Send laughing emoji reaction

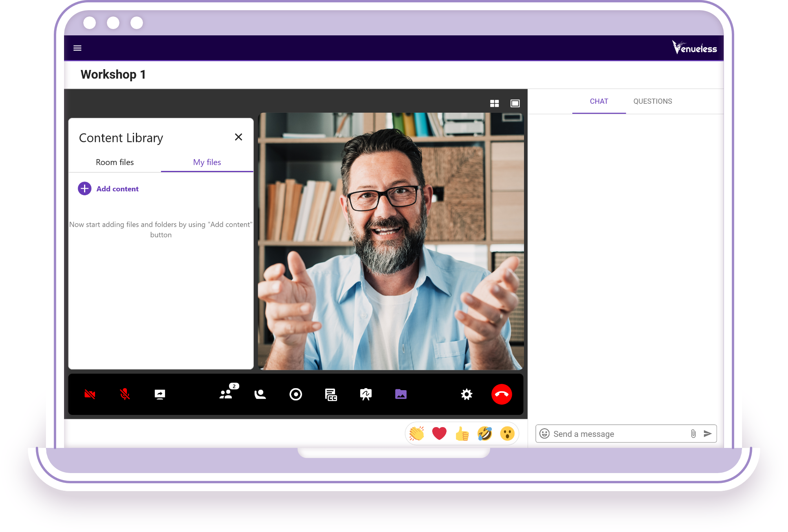point(485,434)
